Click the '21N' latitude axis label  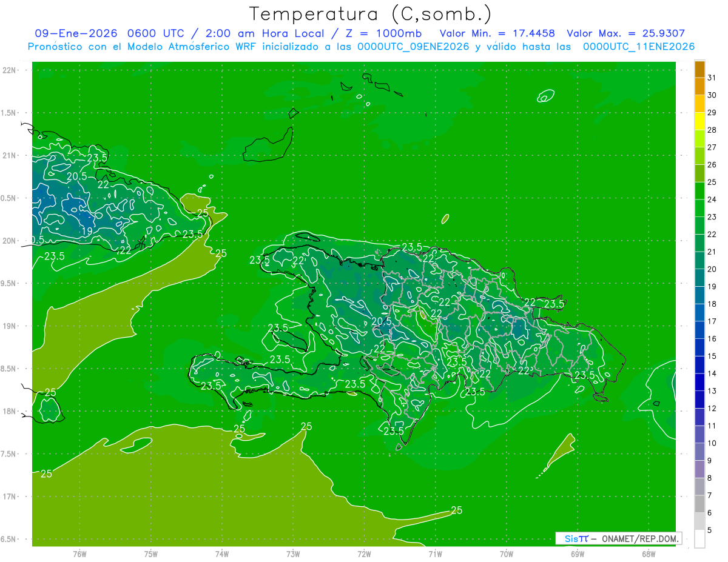(8, 155)
